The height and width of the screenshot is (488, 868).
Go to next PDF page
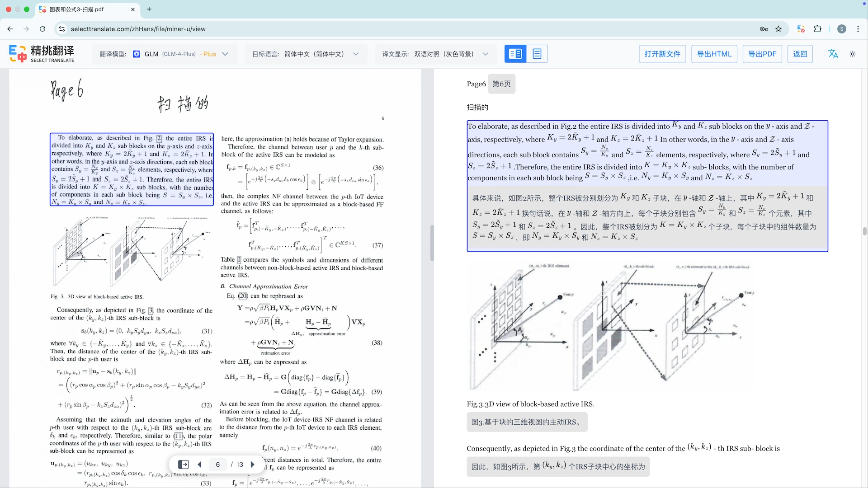click(253, 465)
